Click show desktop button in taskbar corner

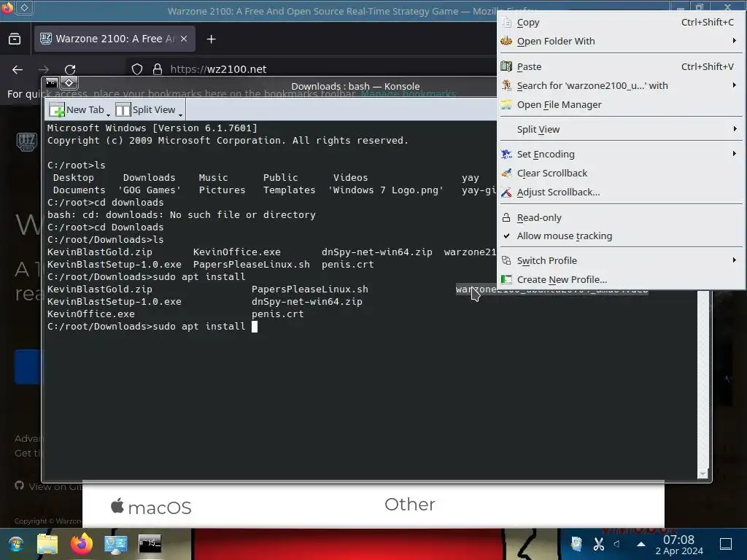pos(726,544)
